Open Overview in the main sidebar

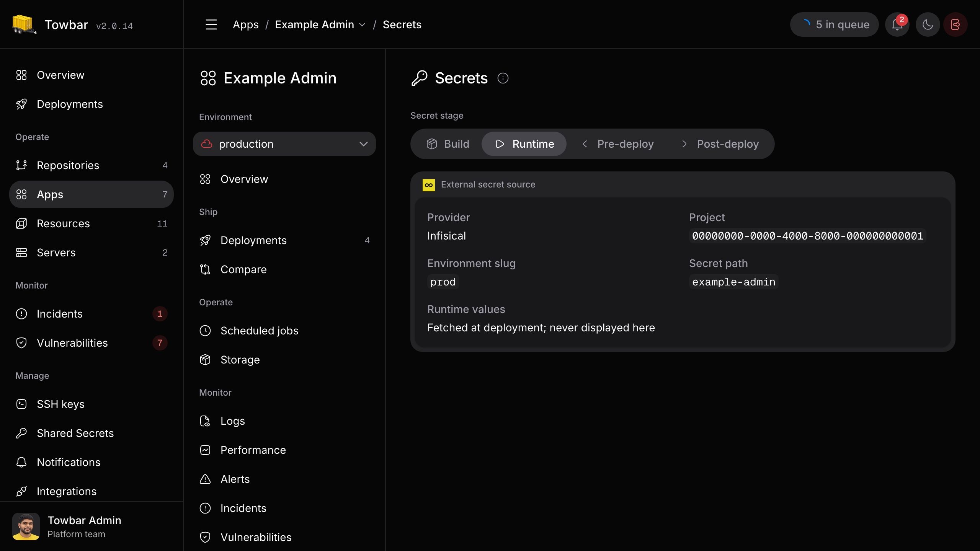pos(91,75)
